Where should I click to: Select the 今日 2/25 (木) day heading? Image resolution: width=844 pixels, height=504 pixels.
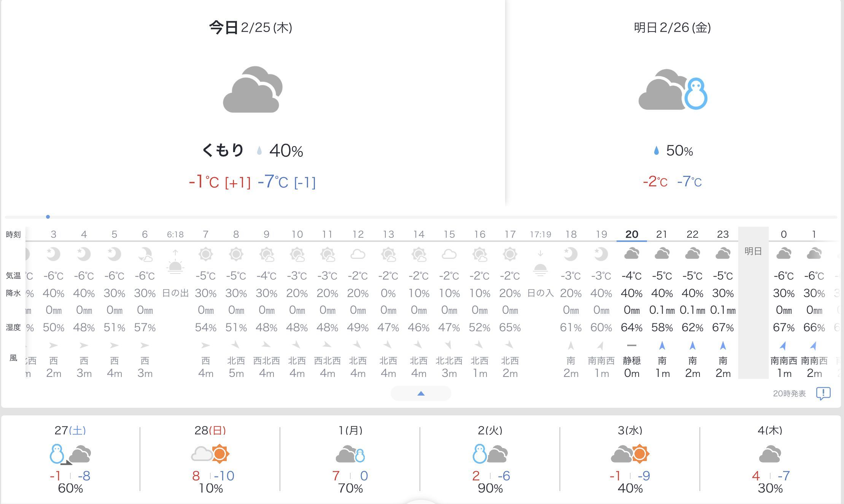(251, 27)
